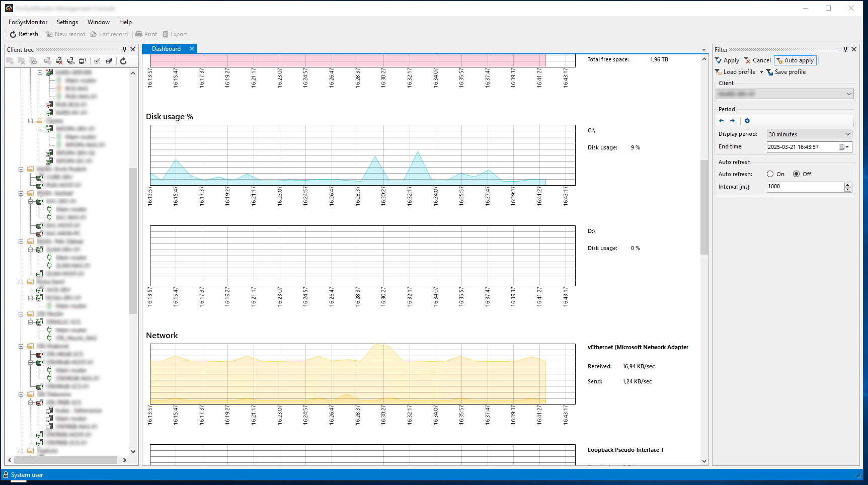
Task: Expand the Client selection dropdown
Action: (849, 94)
